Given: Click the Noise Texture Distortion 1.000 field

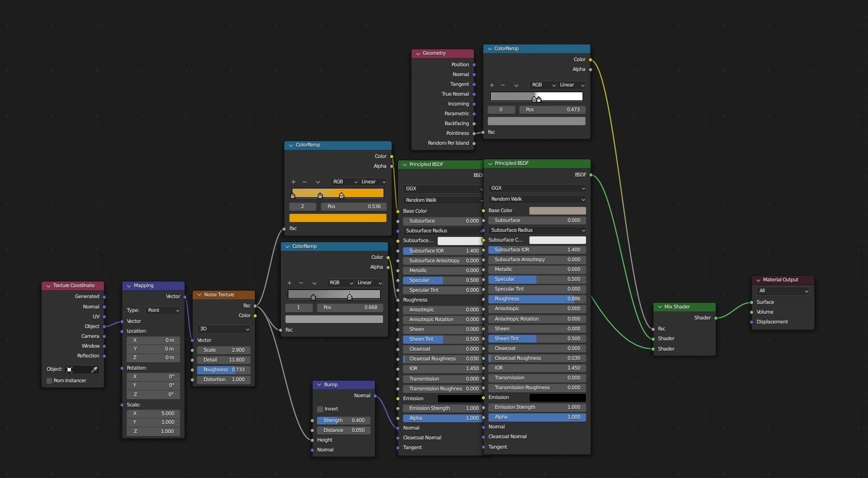Looking at the screenshot, I should click(x=224, y=379).
